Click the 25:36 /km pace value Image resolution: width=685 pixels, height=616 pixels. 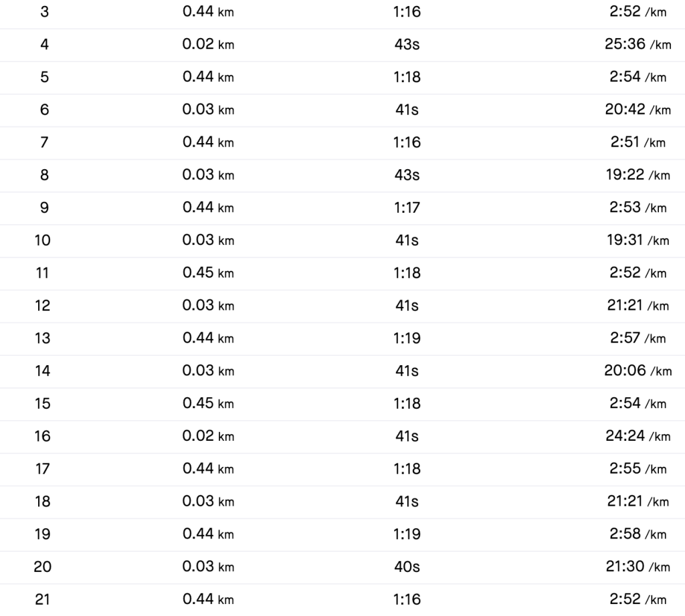pyautogui.click(x=638, y=45)
